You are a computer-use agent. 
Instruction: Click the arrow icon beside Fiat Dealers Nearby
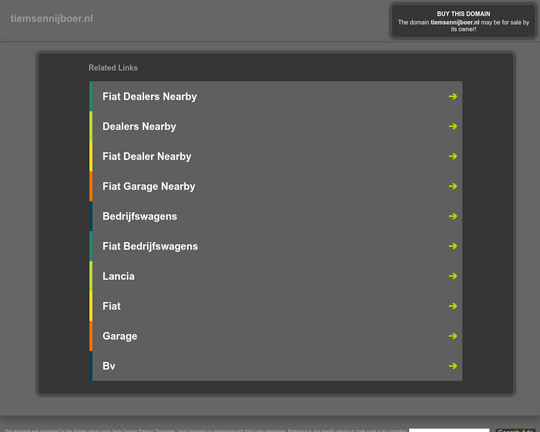pyautogui.click(x=453, y=96)
